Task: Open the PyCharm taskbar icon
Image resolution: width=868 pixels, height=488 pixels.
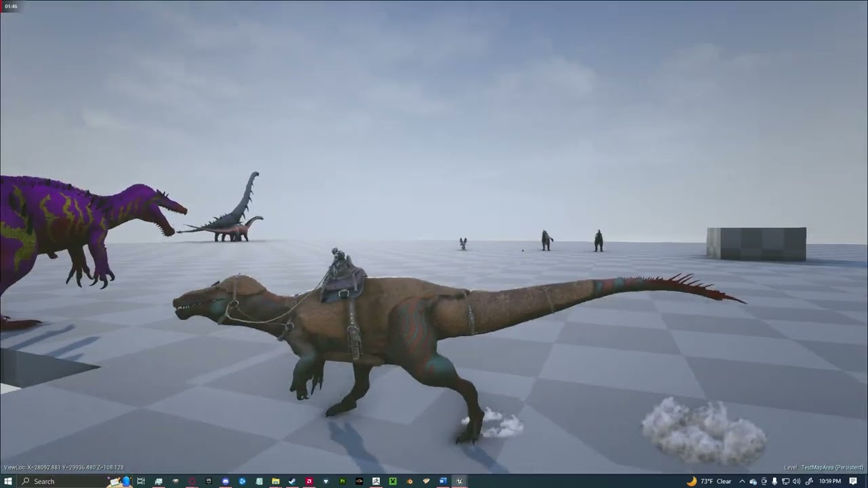Action: [342, 481]
